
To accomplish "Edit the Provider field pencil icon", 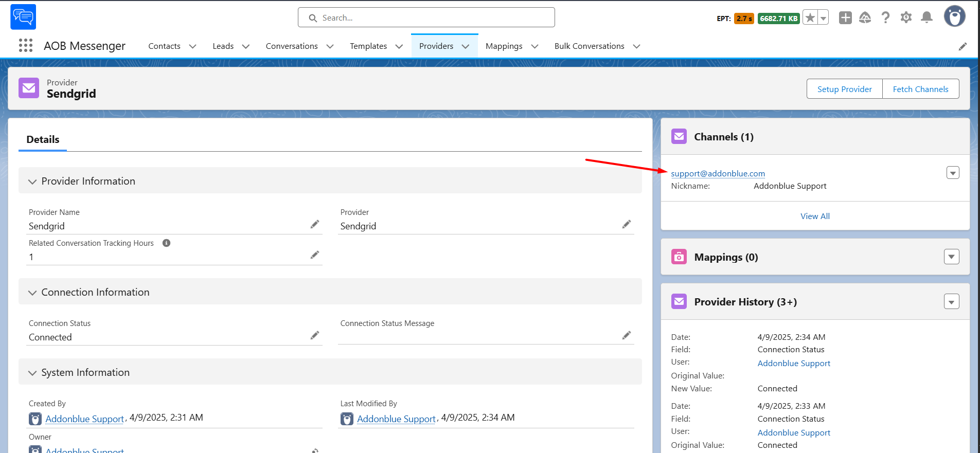I will pyautogui.click(x=626, y=224).
